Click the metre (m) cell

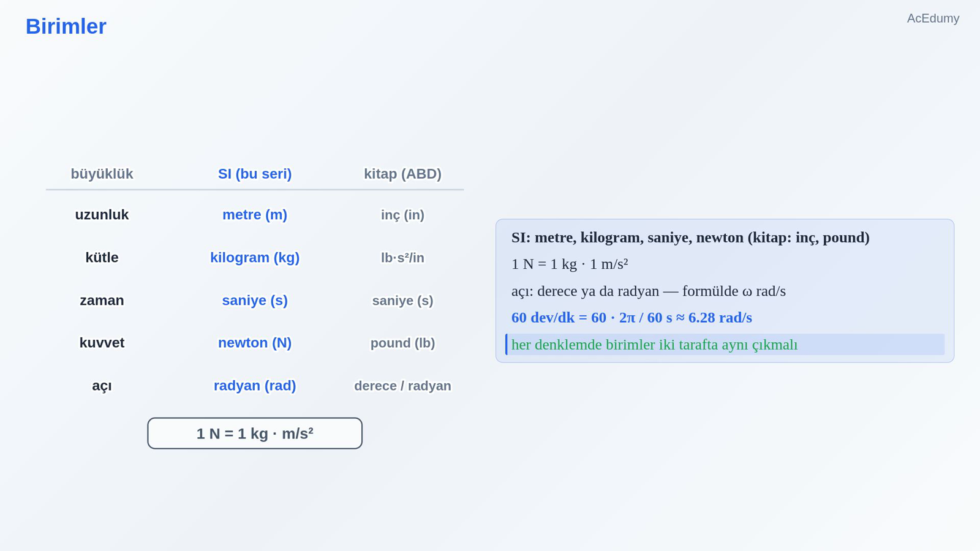point(255,215)
